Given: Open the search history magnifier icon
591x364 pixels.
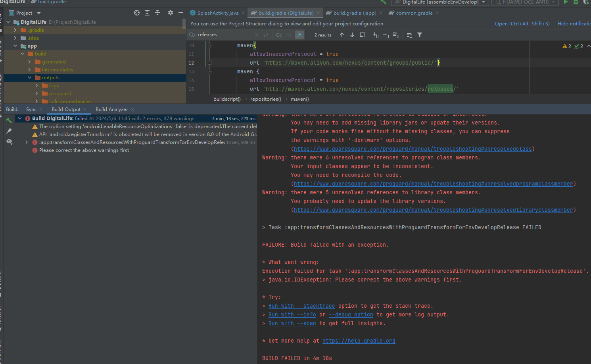Looking at the screenshot, I should click(192, 35).
